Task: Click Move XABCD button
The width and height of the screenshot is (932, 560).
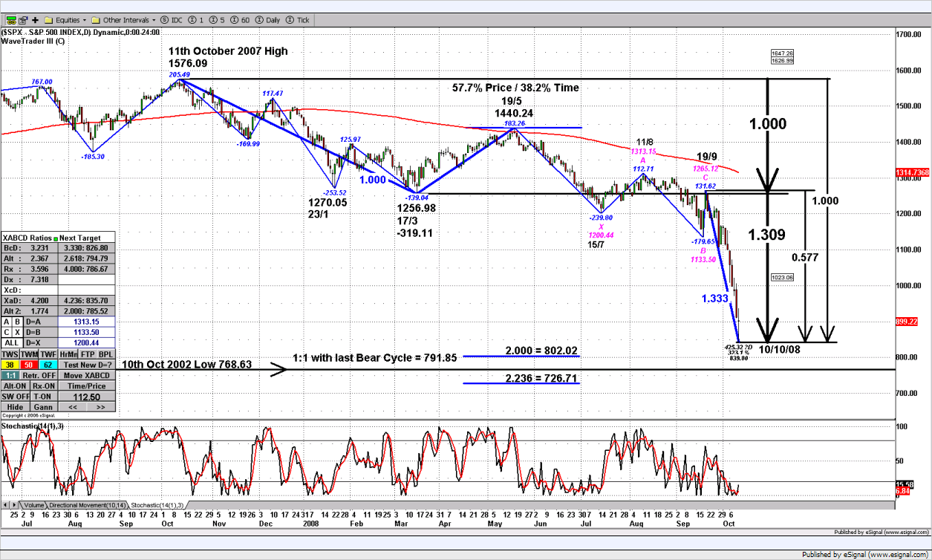Action: [87, 375]
